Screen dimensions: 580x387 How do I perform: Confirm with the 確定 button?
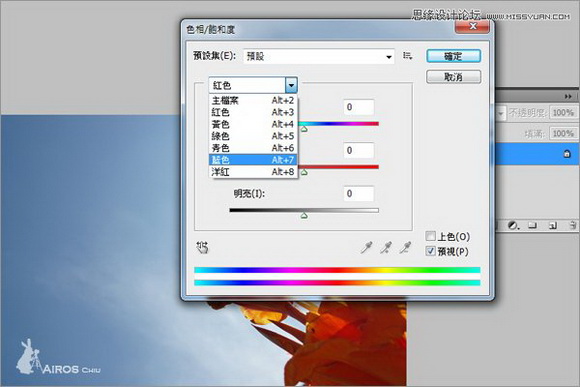coord(453,56)
